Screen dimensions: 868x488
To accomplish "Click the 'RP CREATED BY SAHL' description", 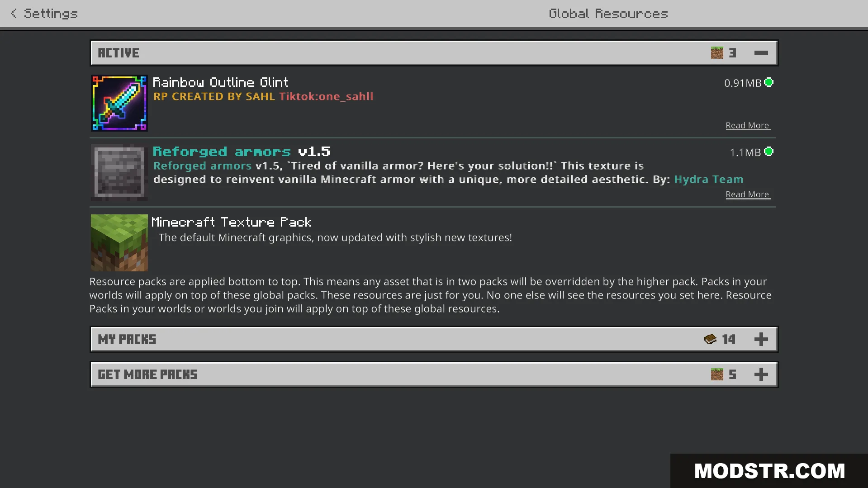I will (214, 96).
